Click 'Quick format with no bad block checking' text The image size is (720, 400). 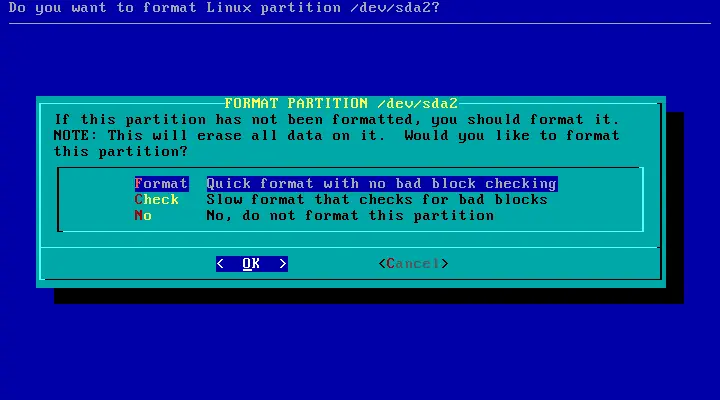coord(382,184)
